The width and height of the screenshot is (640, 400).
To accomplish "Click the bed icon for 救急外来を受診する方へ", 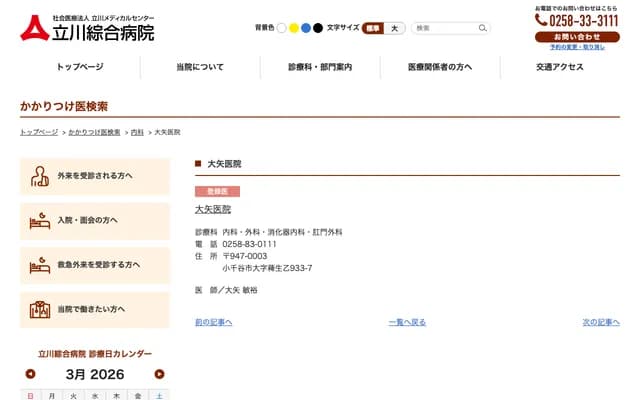I will [x=40, y=265].
